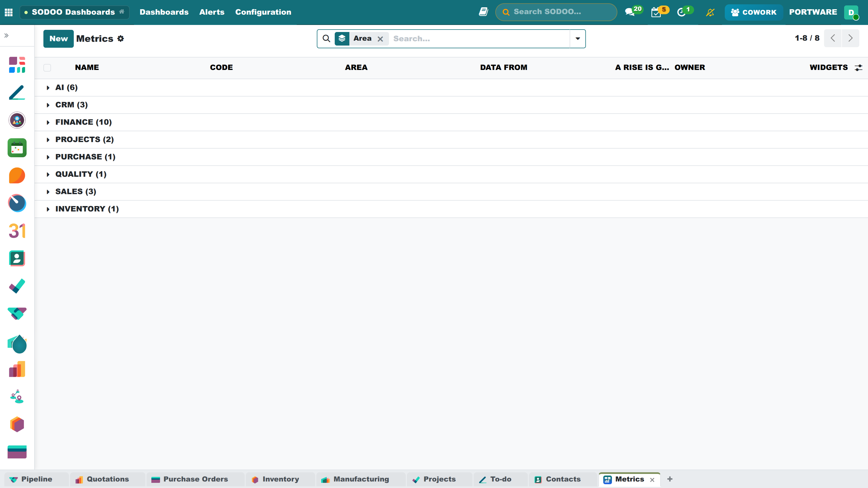868x488 pixels.
Task: Open the Alerts menu
Action: click(x=212, y=12)
